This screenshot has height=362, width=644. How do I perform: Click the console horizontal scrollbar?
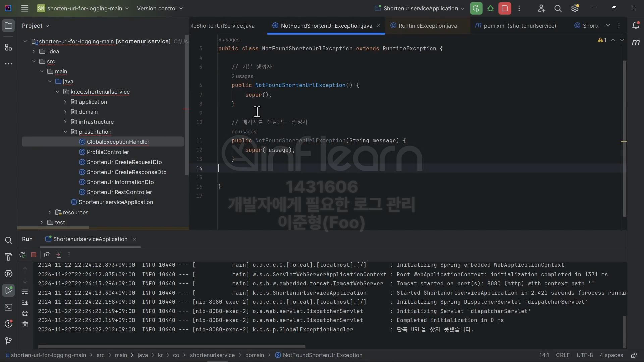[x=171, y=347]
